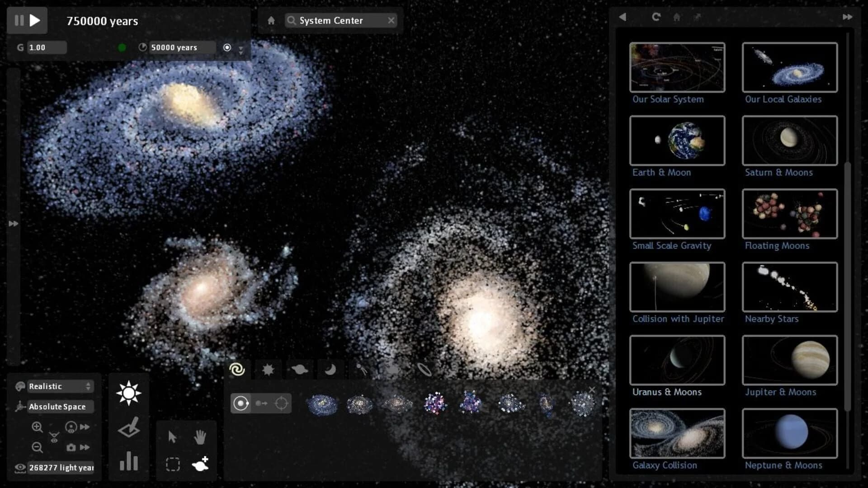Pause the simulation
868x488 pixels.
(19, 20)
